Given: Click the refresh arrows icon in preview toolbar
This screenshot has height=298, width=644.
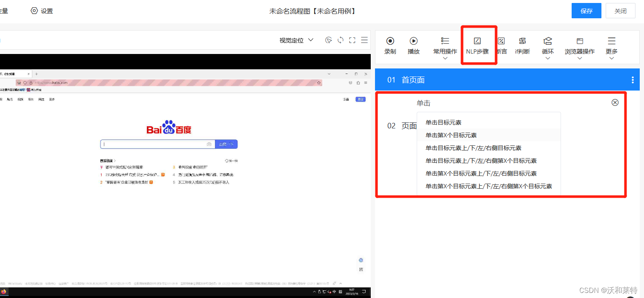Looking at the screenshot, I should 341,40.
